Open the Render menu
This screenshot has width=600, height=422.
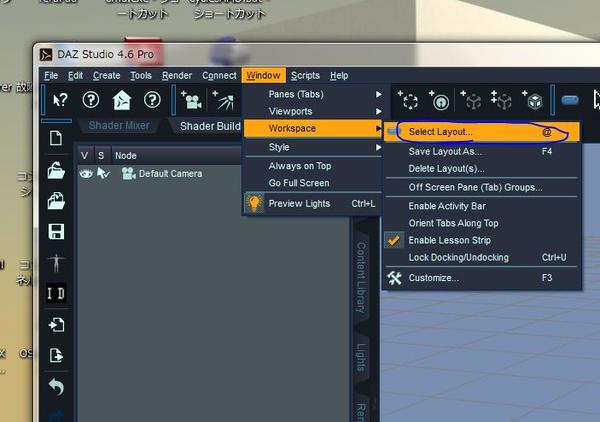[x=177, y=76]
